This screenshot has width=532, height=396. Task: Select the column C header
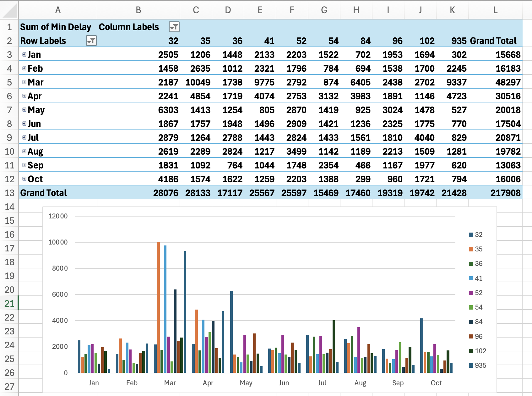pyautogui.click(x=196, y=10)
